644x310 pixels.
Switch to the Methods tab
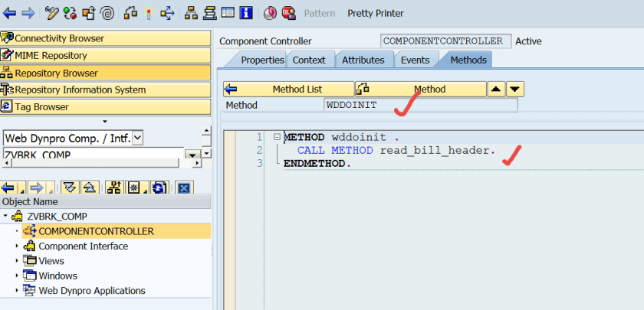point(468,60)
